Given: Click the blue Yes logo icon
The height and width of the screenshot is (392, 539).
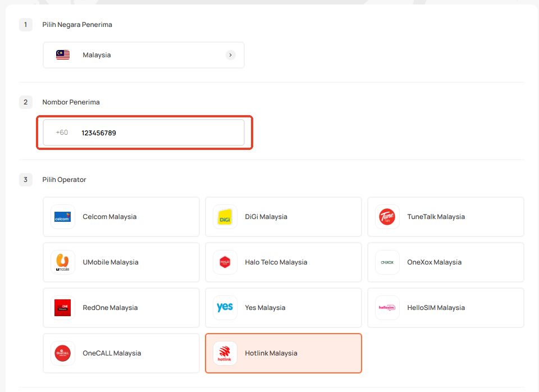Looking at the screenshot, I should (225, 308).
